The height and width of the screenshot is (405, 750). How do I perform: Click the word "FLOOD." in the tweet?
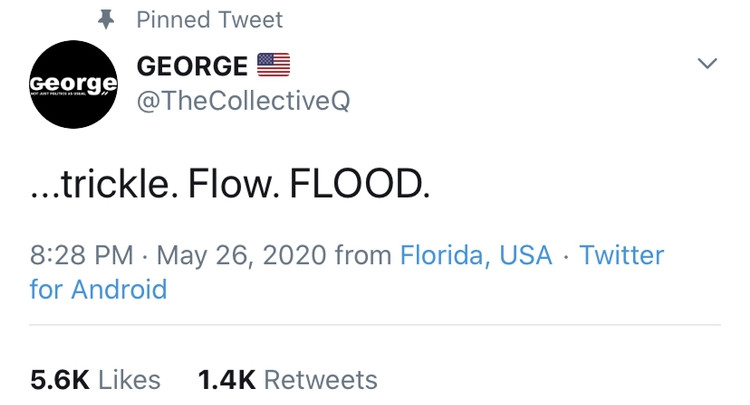pyautogui.click(x=360, y=186)
